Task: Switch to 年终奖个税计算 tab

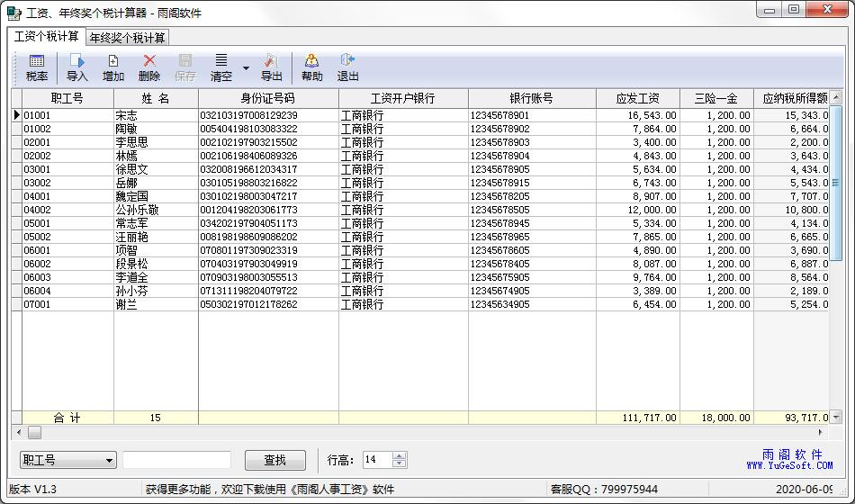Action: click(127, 37)
